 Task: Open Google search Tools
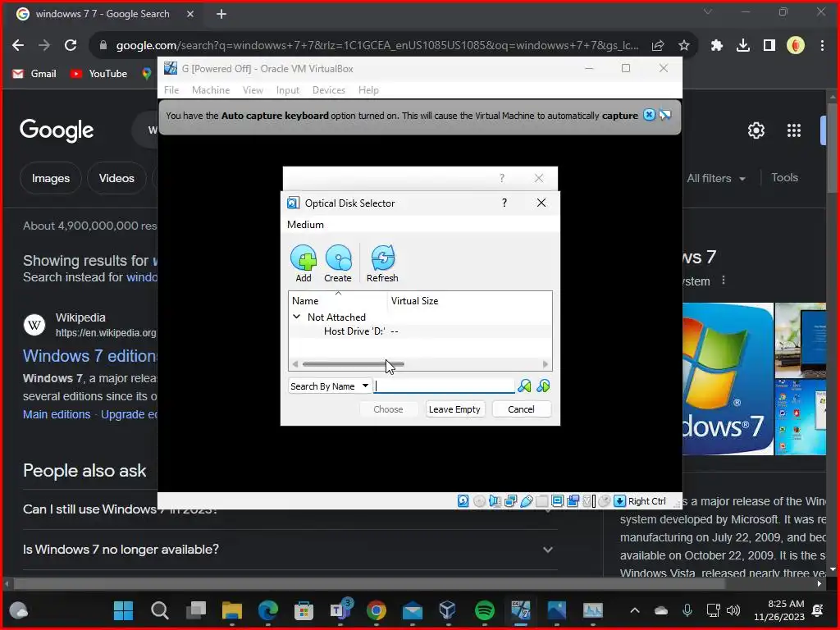pos(784,177)
